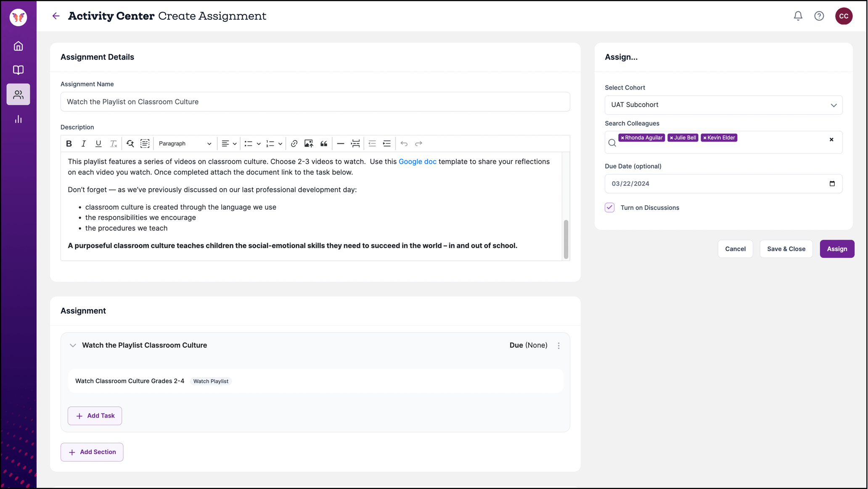Open the task options three-dot menu

[x=559, y=345]
